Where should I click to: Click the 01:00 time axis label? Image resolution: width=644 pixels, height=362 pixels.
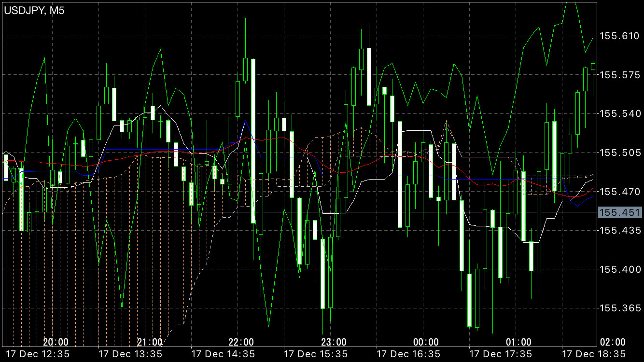pos(519,342)
